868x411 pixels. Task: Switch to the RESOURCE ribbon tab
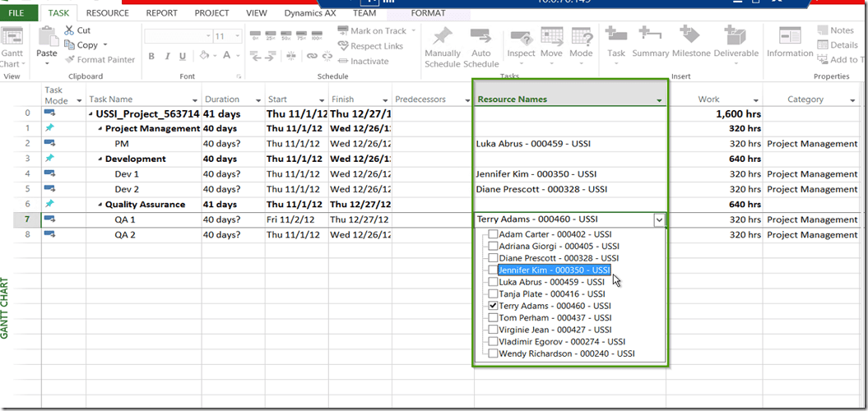107,13
